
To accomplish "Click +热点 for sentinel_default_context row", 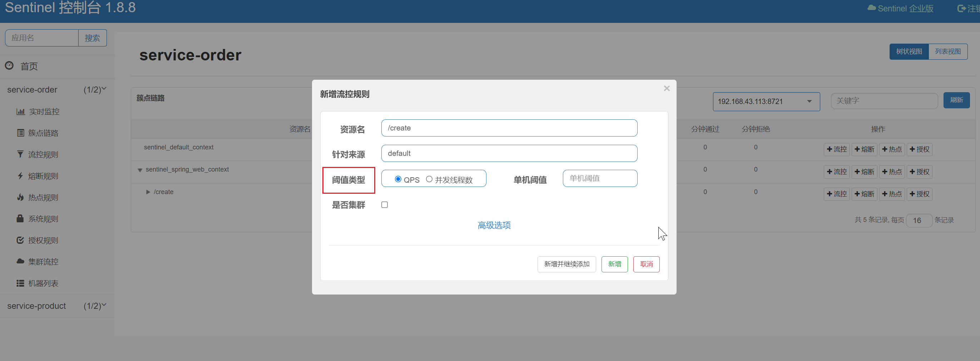I will 892,149.
